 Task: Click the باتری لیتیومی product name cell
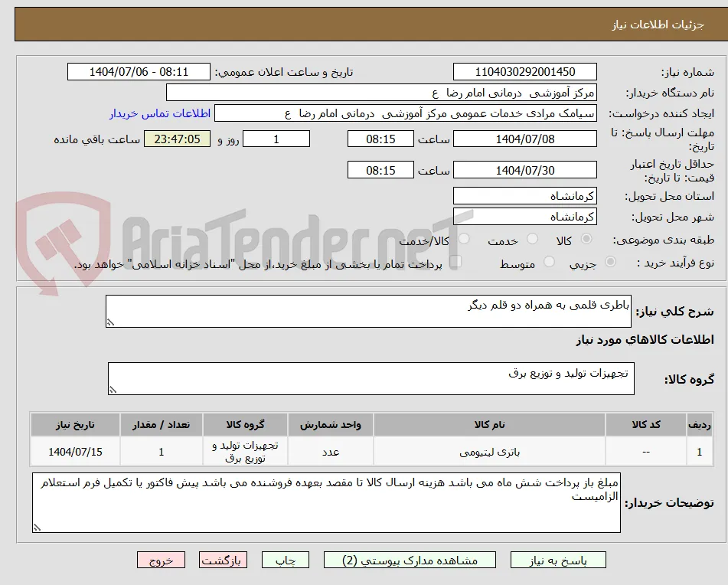[489, 452]
